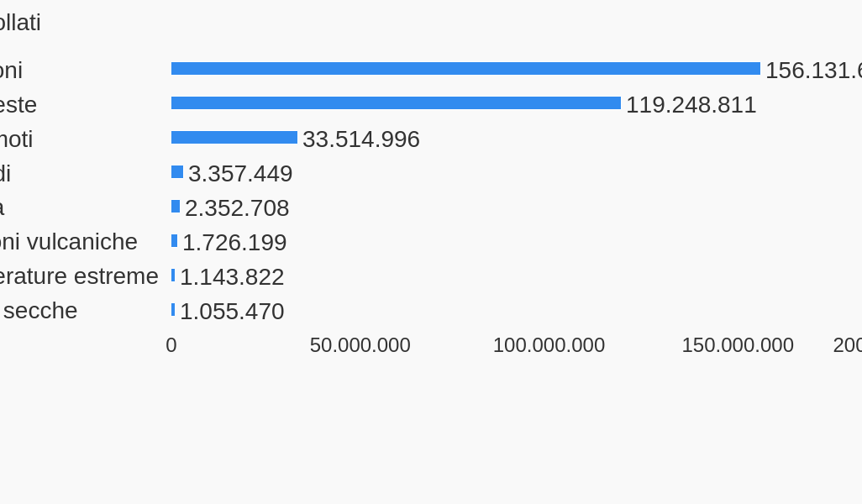
Task: Select the 100.000.000 axis tick label
Action: coord(549,345)
